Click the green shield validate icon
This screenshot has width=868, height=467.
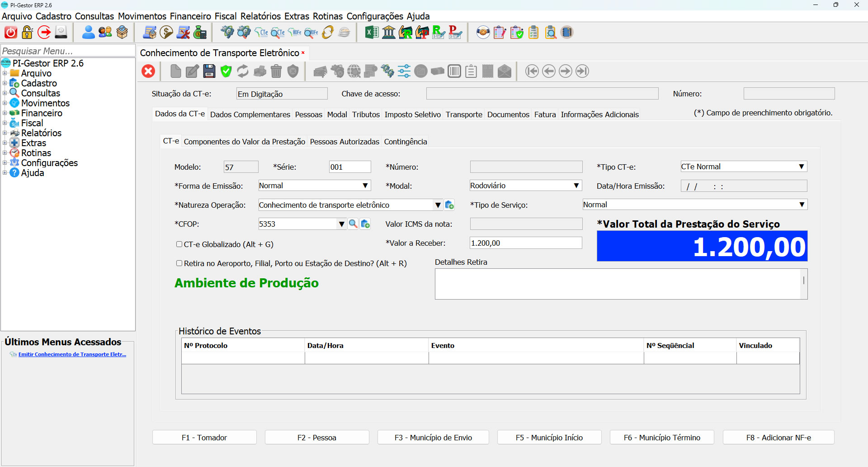tap(226, 71)
